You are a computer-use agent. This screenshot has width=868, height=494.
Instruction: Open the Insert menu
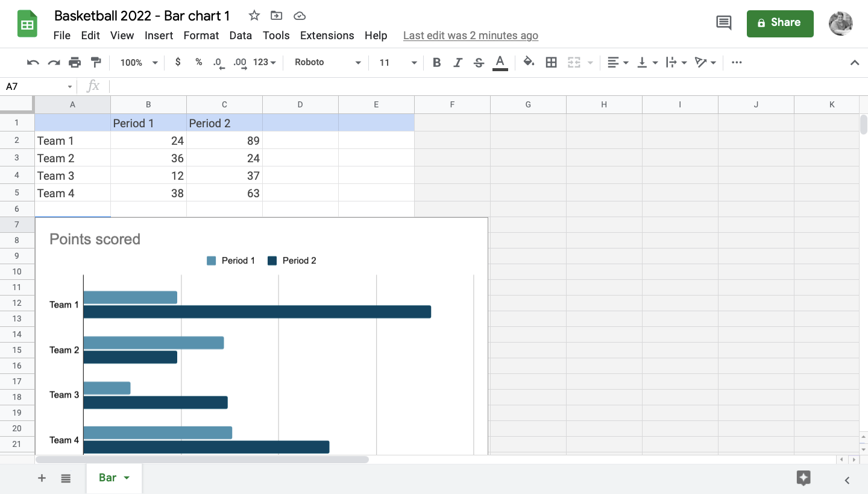click(x=159, y=36)
